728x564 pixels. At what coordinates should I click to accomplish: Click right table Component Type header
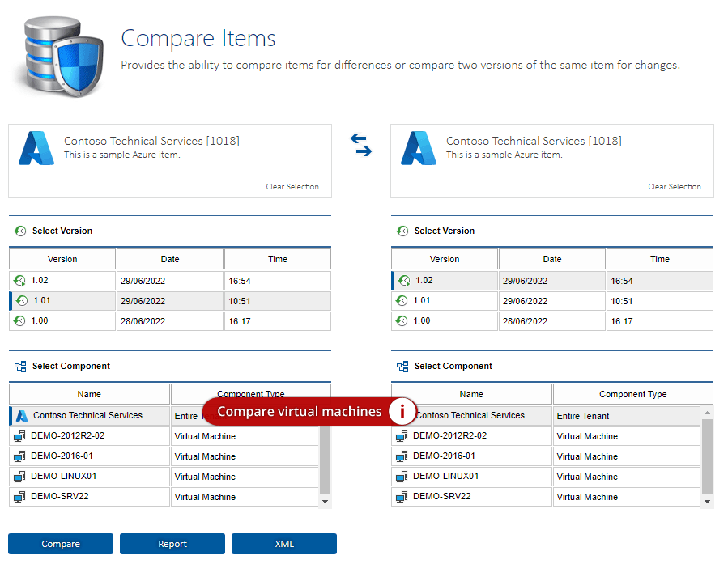[632, 394]
